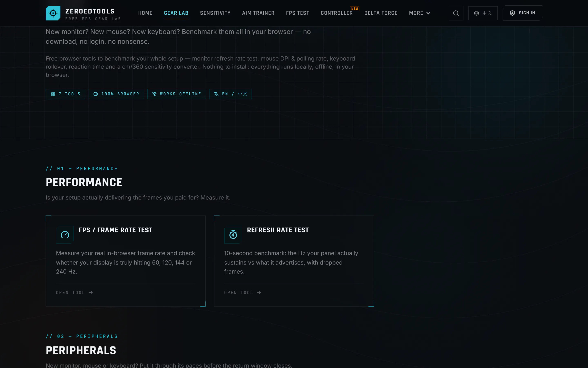Switch language to 中文

(x=483, y=13)
